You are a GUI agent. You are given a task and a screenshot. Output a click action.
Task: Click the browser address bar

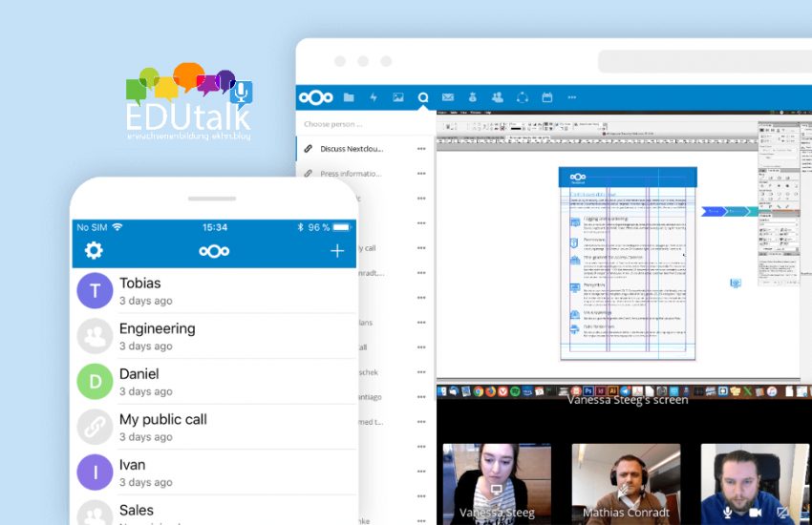click(x=705, y=61)
